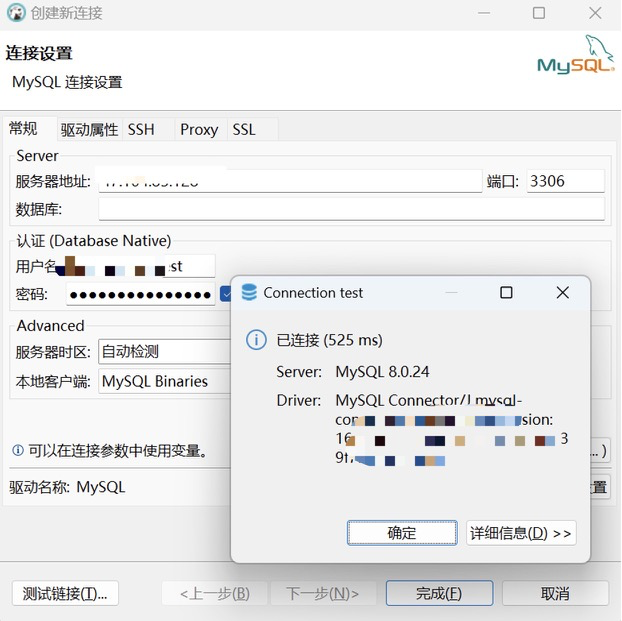Click the 认证 (Database Native) group label
Viewport: 622px width, 621px height.
(94, 240)
